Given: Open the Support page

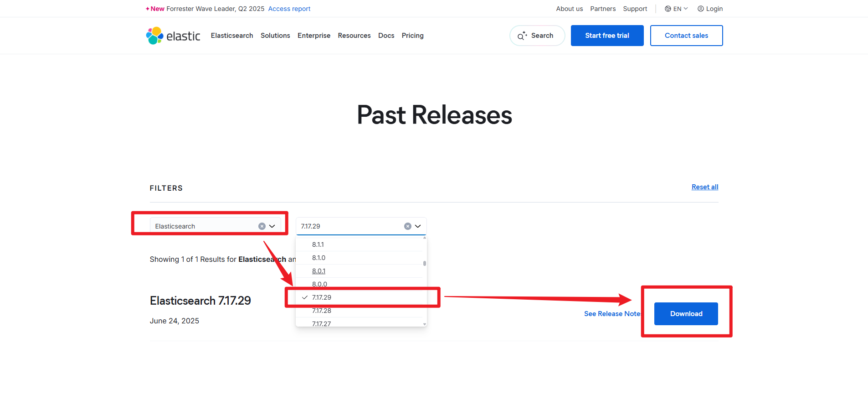Looking at the screenshot, I should pos(635,9).
